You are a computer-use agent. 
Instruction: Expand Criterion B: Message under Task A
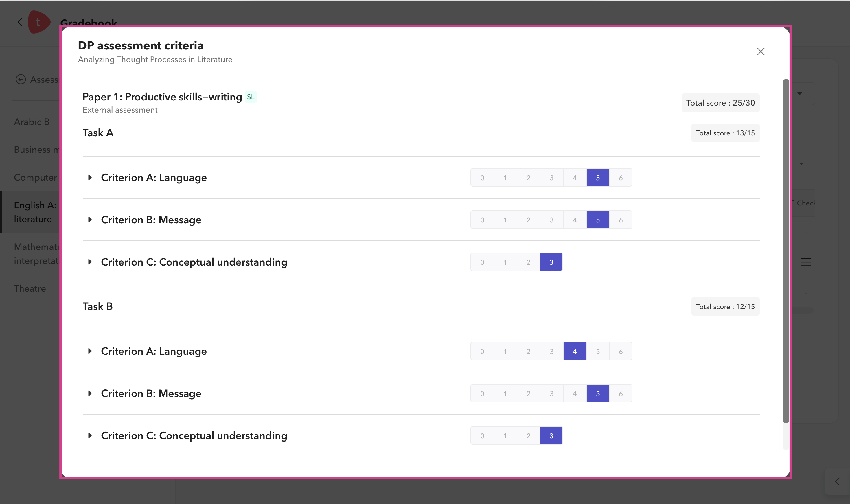90,219
